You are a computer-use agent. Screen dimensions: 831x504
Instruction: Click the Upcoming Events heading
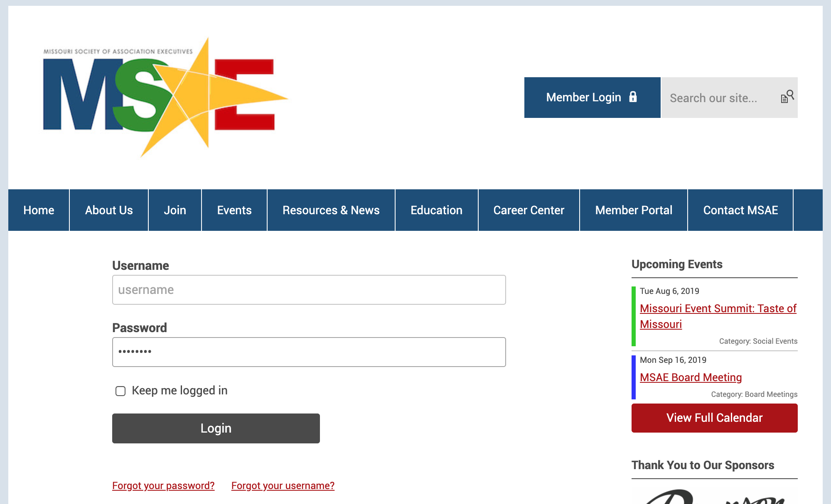pos(677,264)
